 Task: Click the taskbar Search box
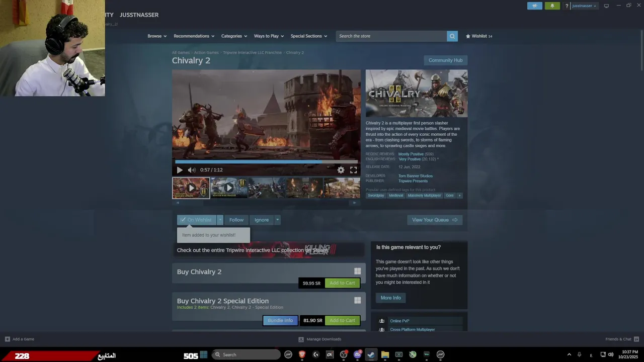(246, 354)
